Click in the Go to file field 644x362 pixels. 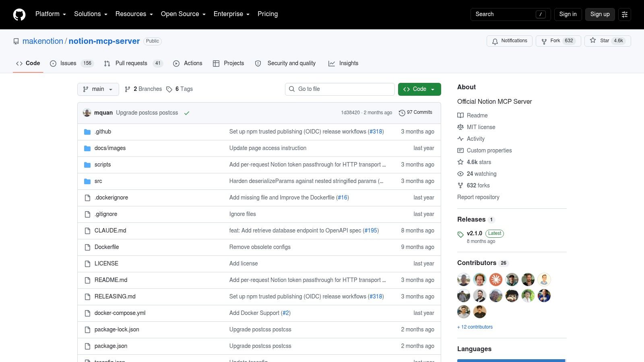tap(340, 89)
